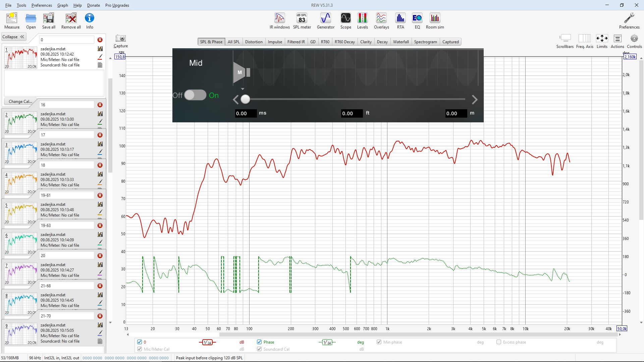The width and height of the screenshot is (644, 362).
Task: Toggle the Mid Off/On switch
Action: coord(195,95)
